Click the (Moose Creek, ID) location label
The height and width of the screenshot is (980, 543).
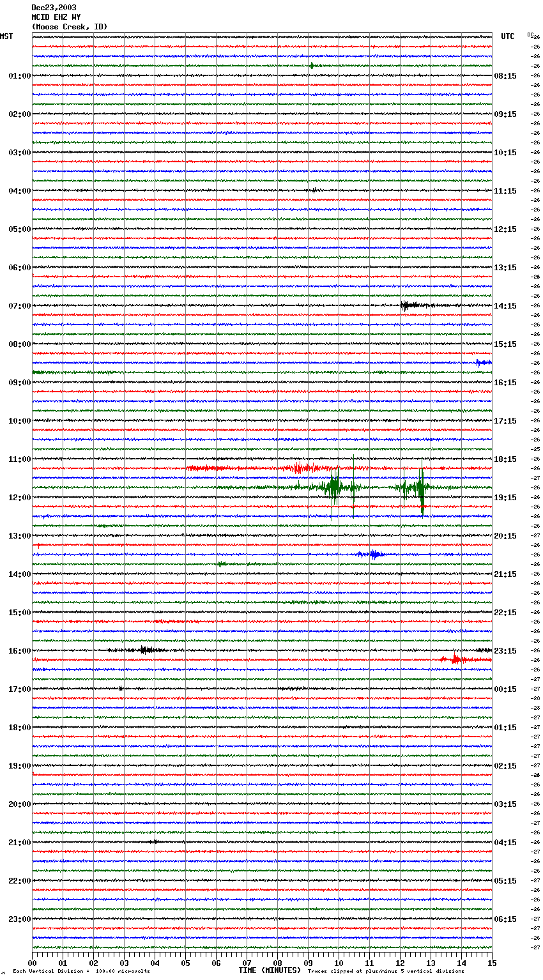(x=70, y=27)
